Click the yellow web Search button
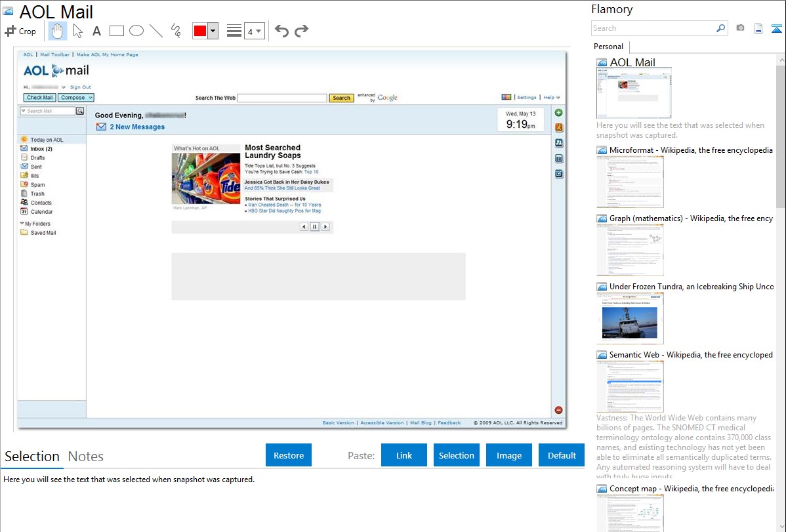 tap(341, 98)
